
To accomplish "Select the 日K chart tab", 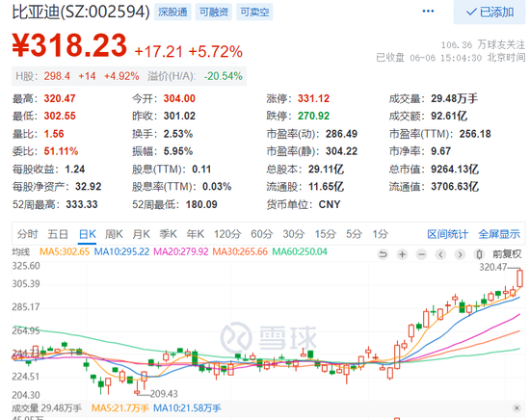I will pos(88,234).
